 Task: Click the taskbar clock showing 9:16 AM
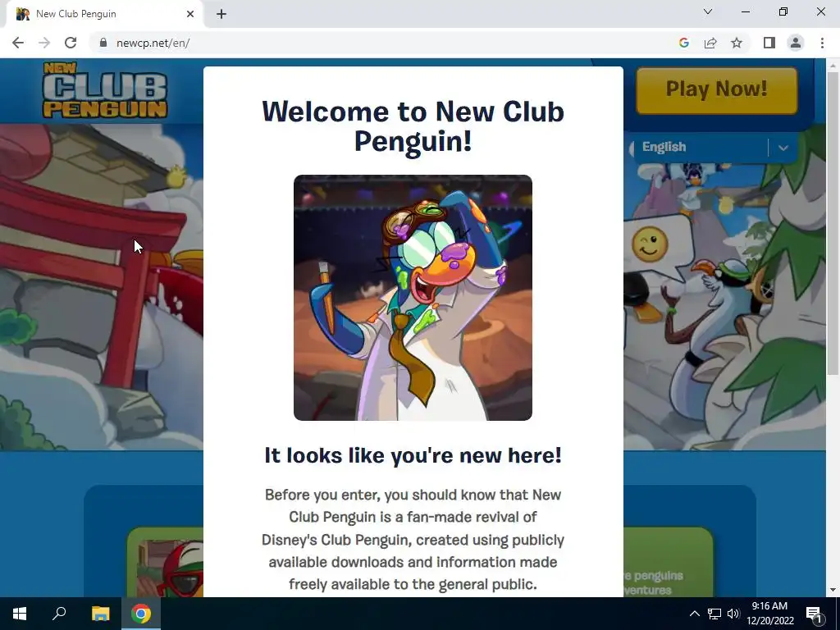tap(769, 614)
